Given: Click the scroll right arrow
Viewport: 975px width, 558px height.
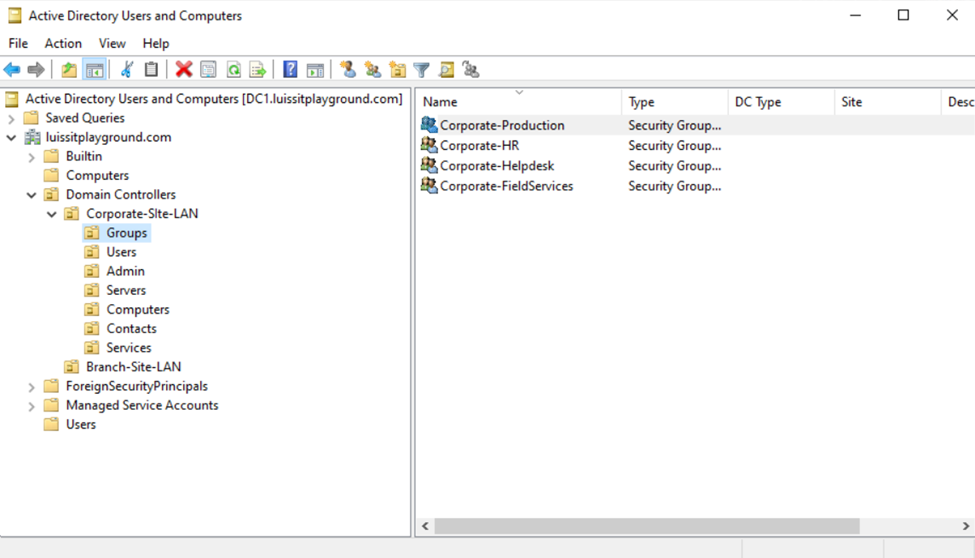Looking at the screenshot, I should click(x=966, y=526).
